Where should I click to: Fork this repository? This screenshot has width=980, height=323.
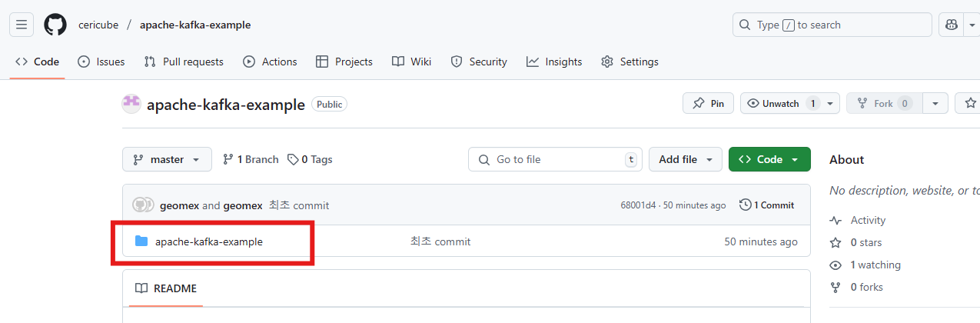(x=885, y=103)
